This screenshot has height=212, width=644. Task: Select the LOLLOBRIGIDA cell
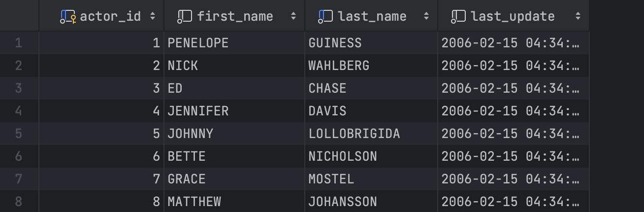371,134
